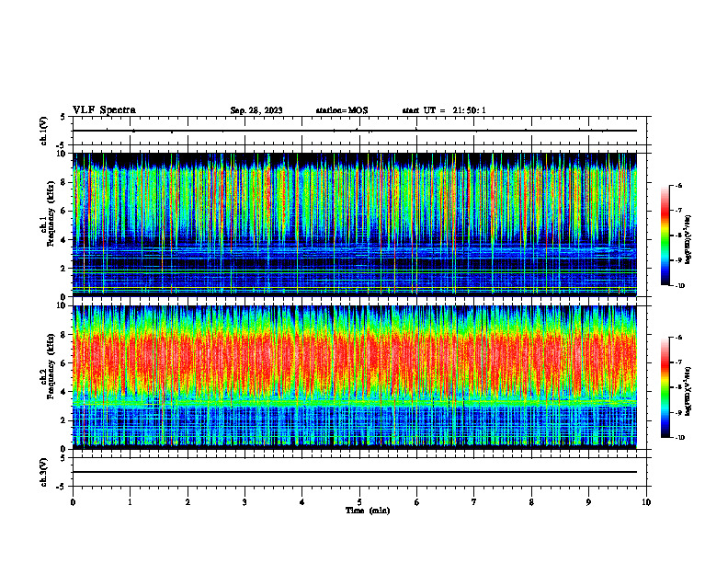Click the "start UT = 21:50: 1" text
This screenshot has width=728, height=563.
(444, 110)
